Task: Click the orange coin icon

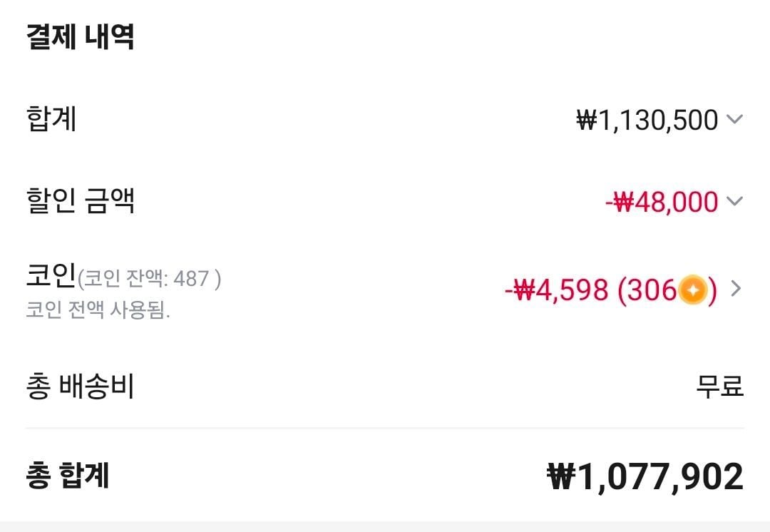Action: click(x=692, y=290)
